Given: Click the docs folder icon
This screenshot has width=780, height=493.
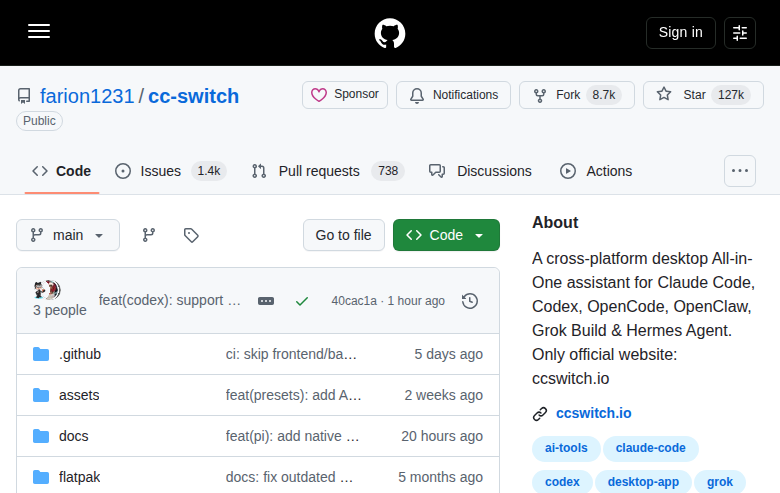Looking at the screenshot, I should click(x=41, y=436).
